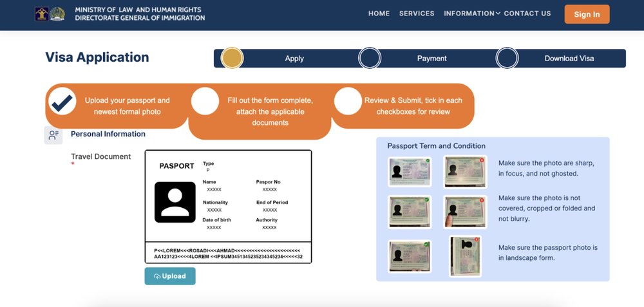The height and width of the screenshot is (307, 644).
Task: Open the SERVICES menu item
Action: 417,14
